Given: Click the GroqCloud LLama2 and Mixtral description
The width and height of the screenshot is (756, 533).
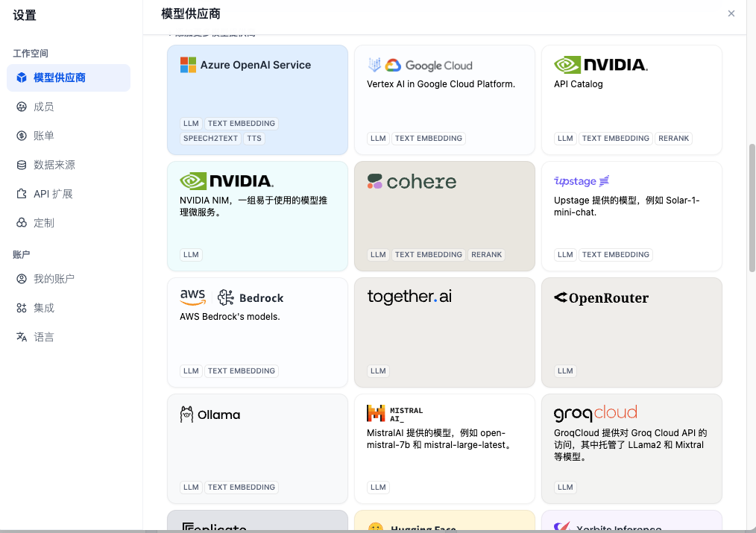Looking at the screenshot, I should (x=630, y=445).
